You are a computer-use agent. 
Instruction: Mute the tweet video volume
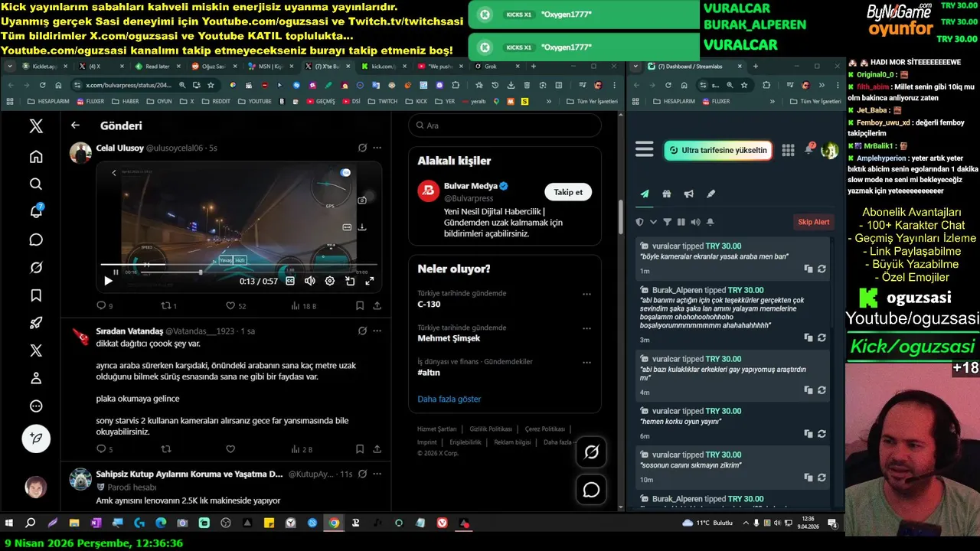point(309,281)
